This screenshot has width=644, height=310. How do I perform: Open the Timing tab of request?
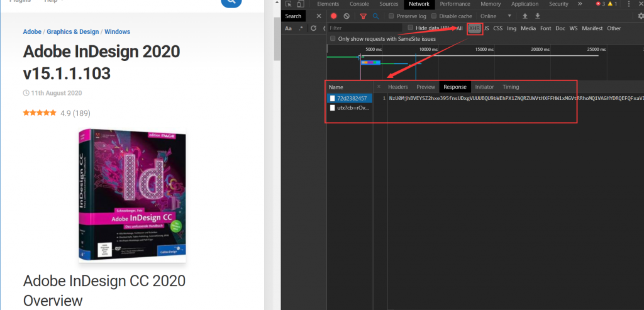tap(511, 87)
